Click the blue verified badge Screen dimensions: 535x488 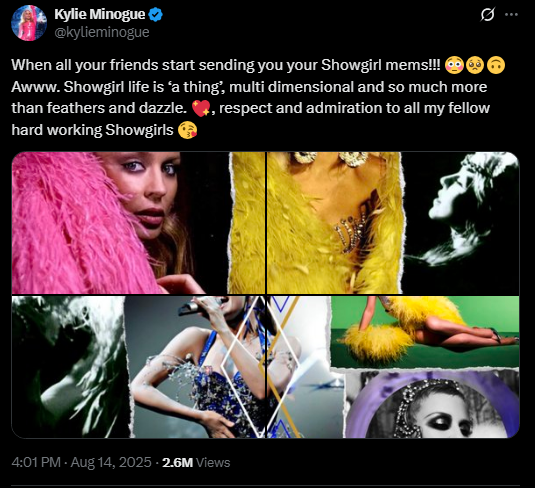click(156, 15)
